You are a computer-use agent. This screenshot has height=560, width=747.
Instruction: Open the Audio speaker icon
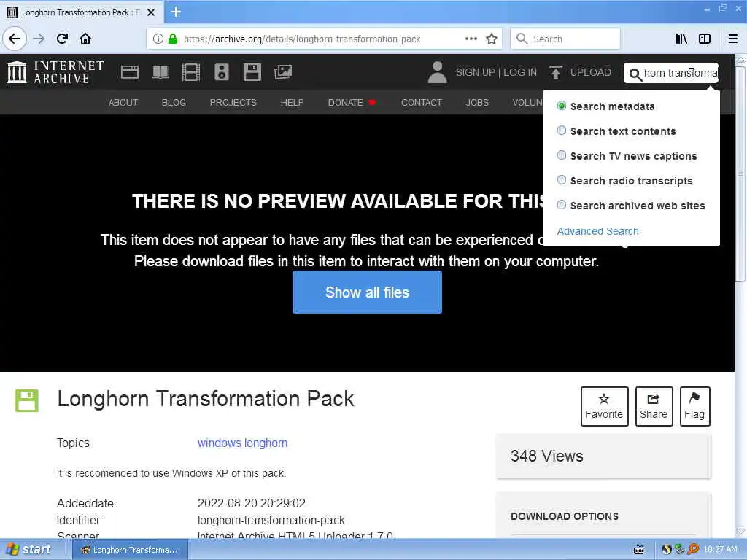[x=222, y=72]
